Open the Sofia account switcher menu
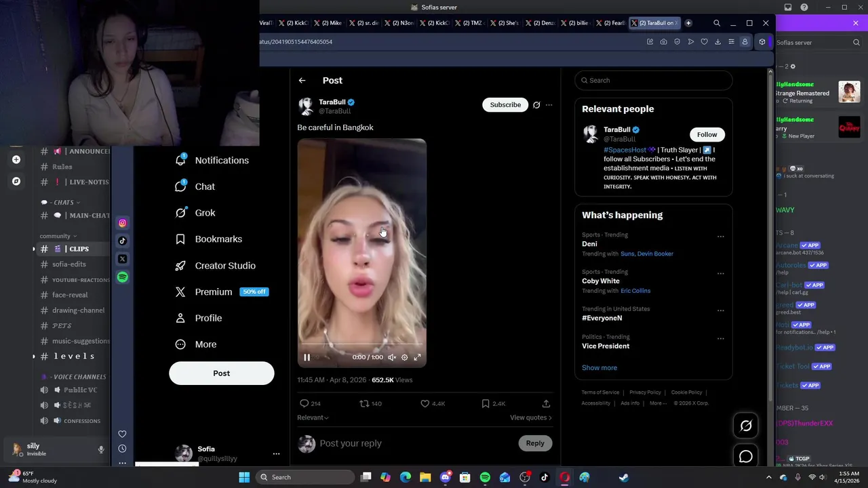Viewport: 868px width, 488px height. (276, 453)
